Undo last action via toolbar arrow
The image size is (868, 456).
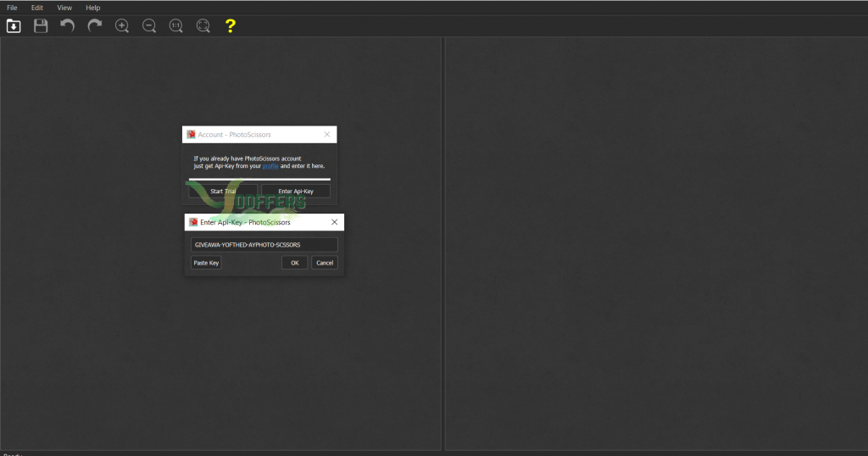pyautogui.click(x=68, y=26)
